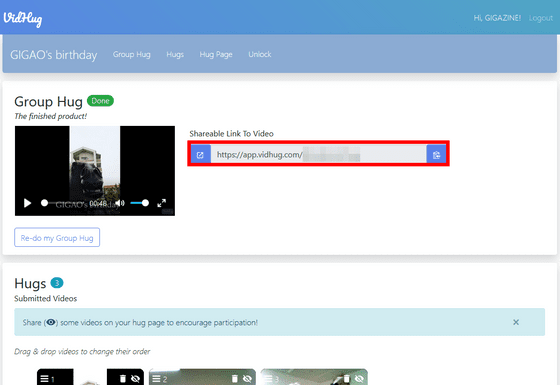
Task: Open the Unlock tab
Action: (260, 54)
